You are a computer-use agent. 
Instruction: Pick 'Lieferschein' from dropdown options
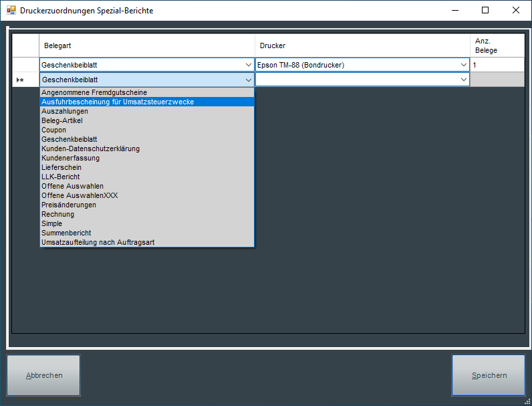point(61,167)
